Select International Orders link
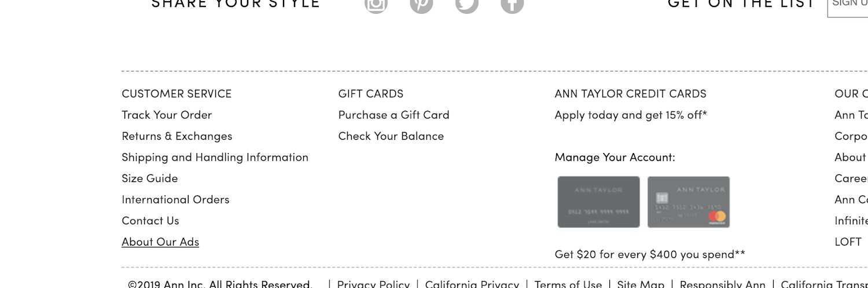Viewport: 868px width, 288px height. click(x=175, y=199)
